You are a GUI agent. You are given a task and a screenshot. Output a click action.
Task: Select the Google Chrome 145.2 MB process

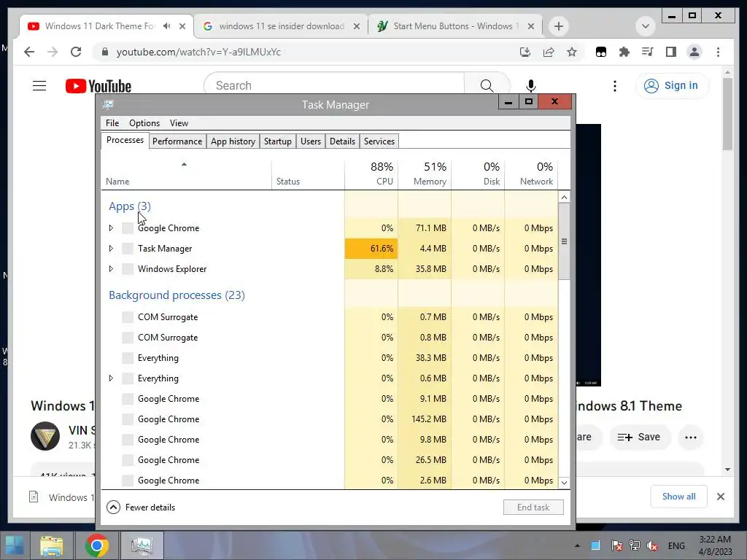[x=329, y=419]
